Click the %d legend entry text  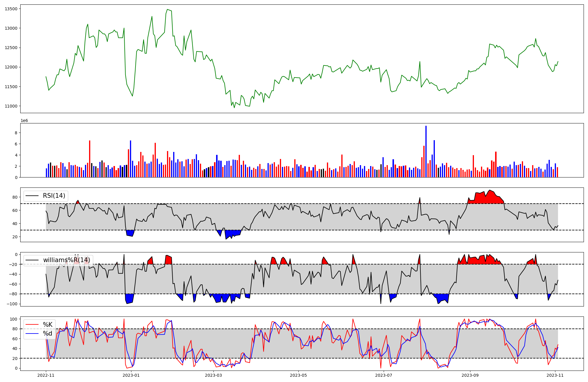48,334
